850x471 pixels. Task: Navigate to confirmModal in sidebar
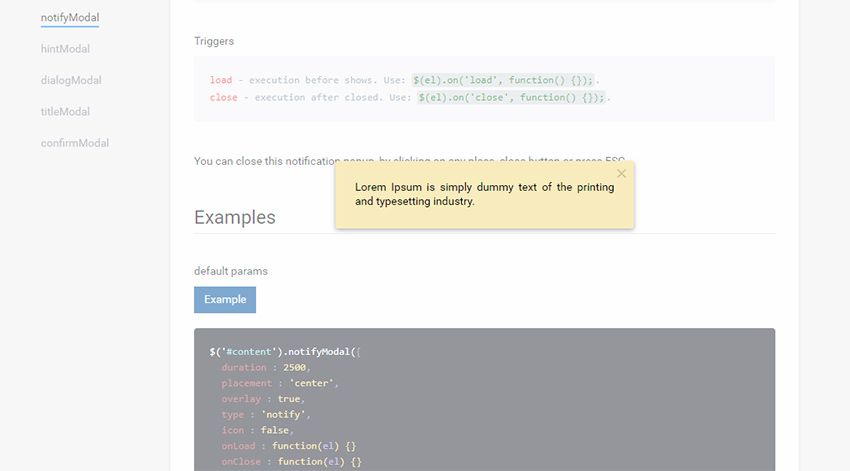[x=75, y=143]
